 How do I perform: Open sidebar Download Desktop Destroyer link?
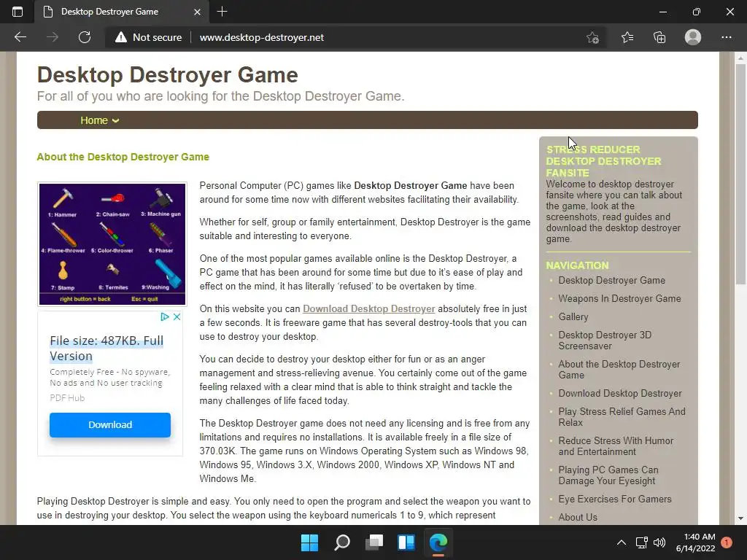[620, 393]
